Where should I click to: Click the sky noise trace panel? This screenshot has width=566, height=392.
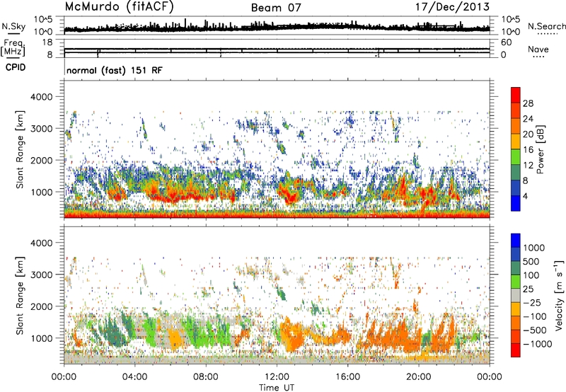pyautogui.click(x=277, y=25)
